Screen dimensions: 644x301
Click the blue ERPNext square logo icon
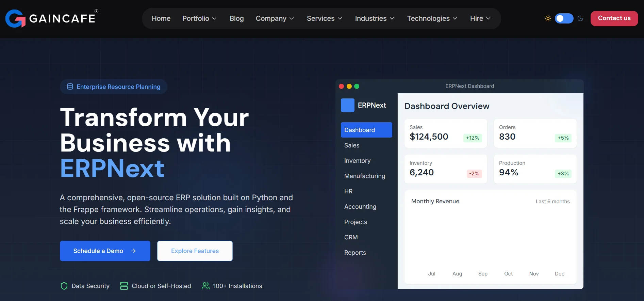coord(348,105)
